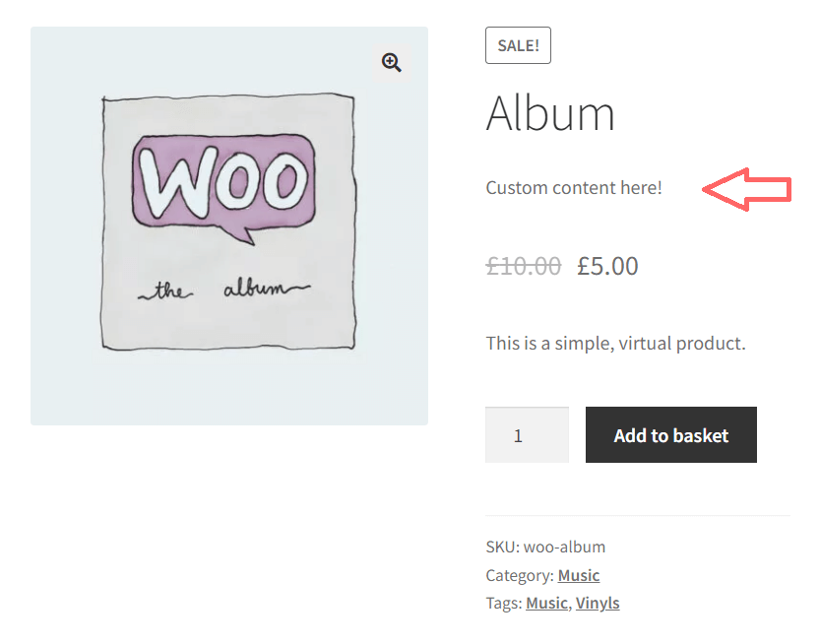
Task: Click the sale price £5.00
Action: [607, 265]
